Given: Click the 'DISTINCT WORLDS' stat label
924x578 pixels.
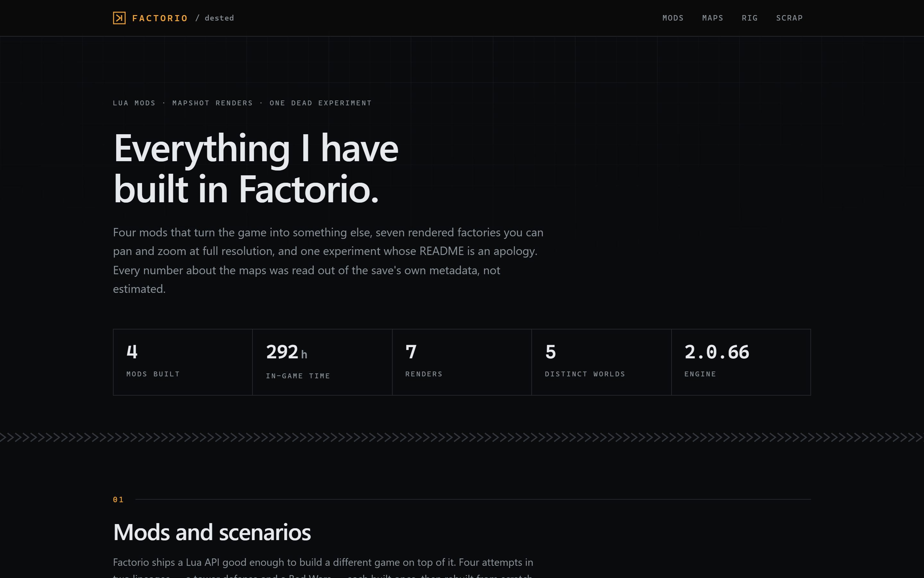Looking at the screenshot, I should (x=585, y=374).
